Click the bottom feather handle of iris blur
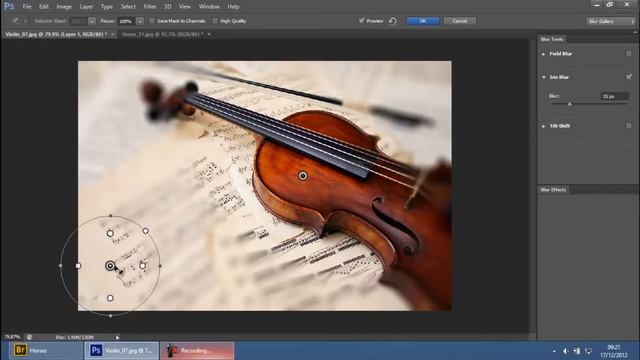The image size is (640, 360). coord(110,298)
